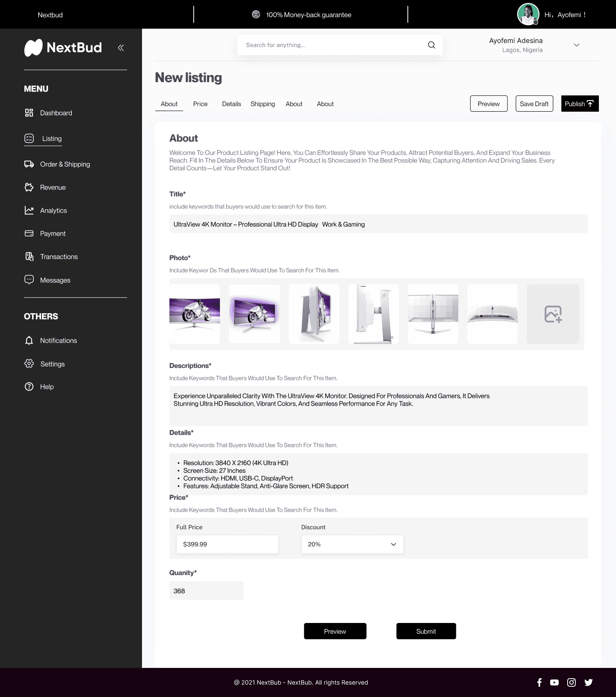Open the Twitter link in footer

[589, 682]
